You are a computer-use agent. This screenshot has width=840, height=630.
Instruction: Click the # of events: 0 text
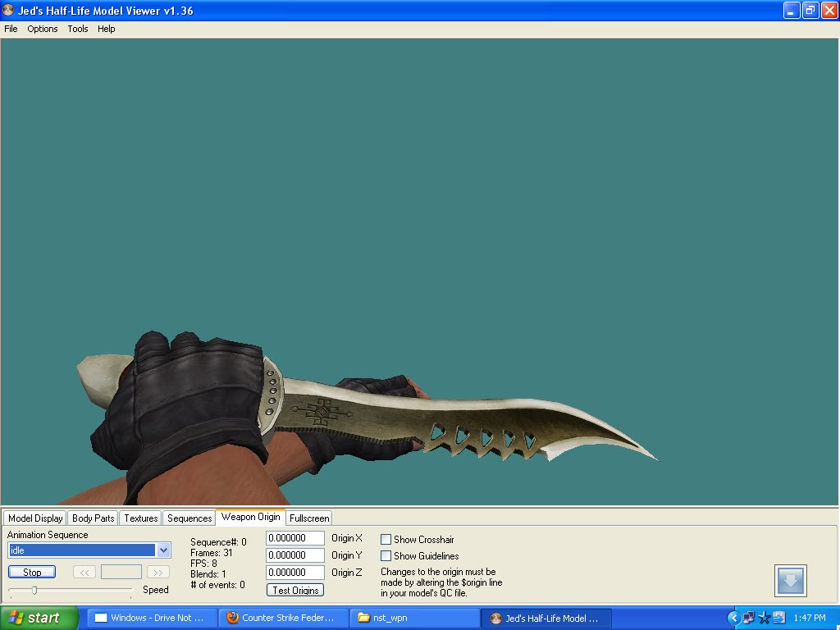[217, 585]
